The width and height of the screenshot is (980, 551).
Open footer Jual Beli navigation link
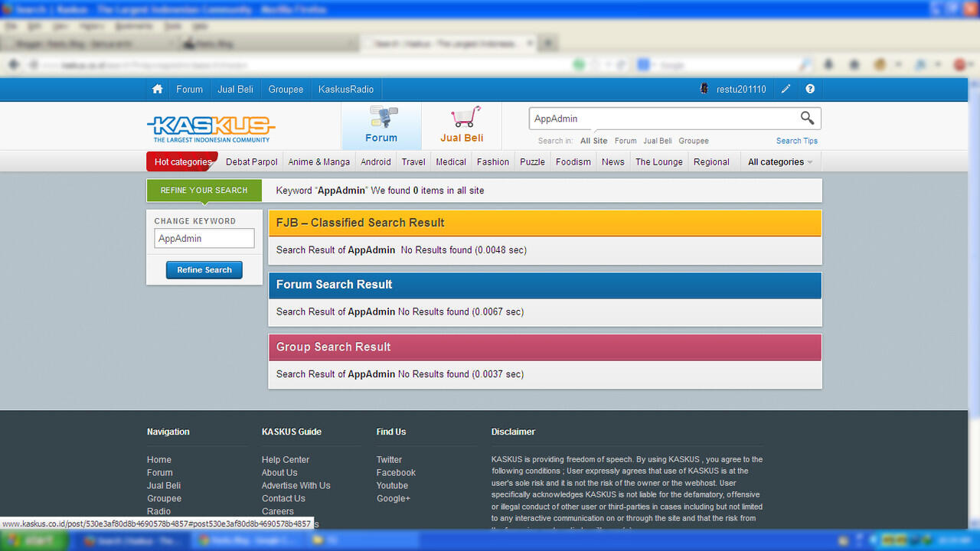coord(164,486)
